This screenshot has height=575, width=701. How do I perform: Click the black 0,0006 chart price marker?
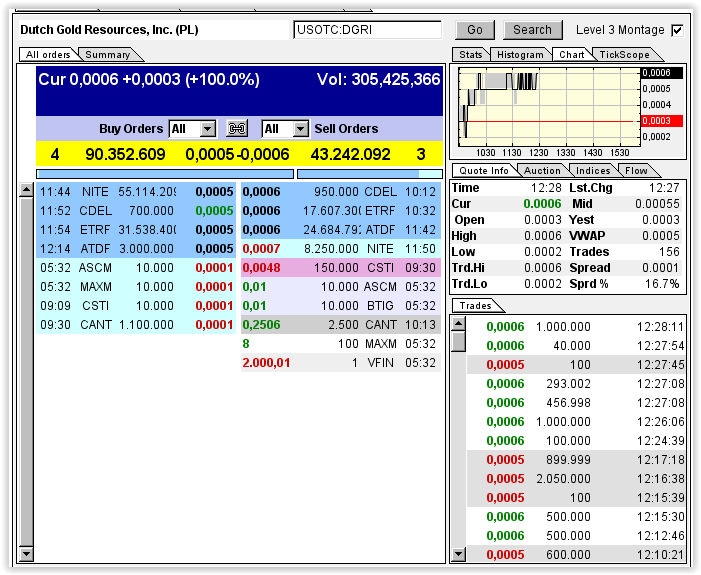(662, 73)
